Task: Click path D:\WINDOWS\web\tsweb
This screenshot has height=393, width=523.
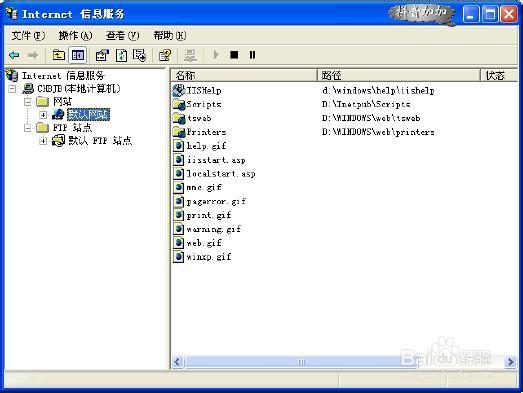Action: click(x=371, y=118)
